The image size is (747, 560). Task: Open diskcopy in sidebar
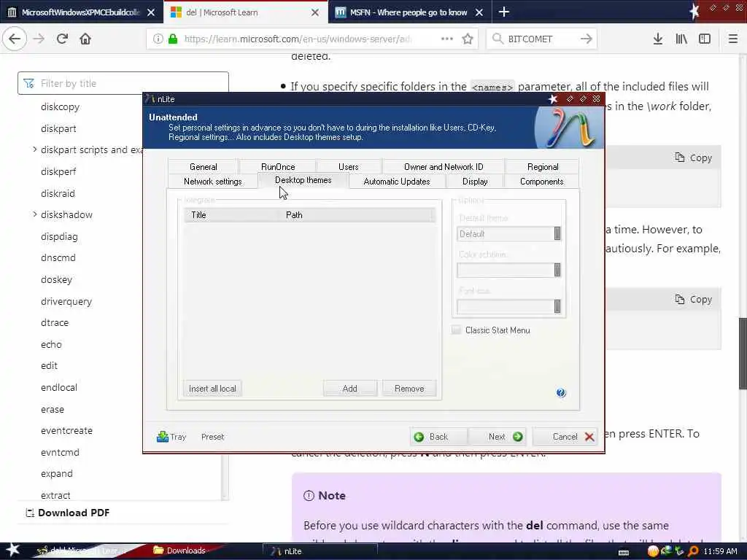(60, 106)
